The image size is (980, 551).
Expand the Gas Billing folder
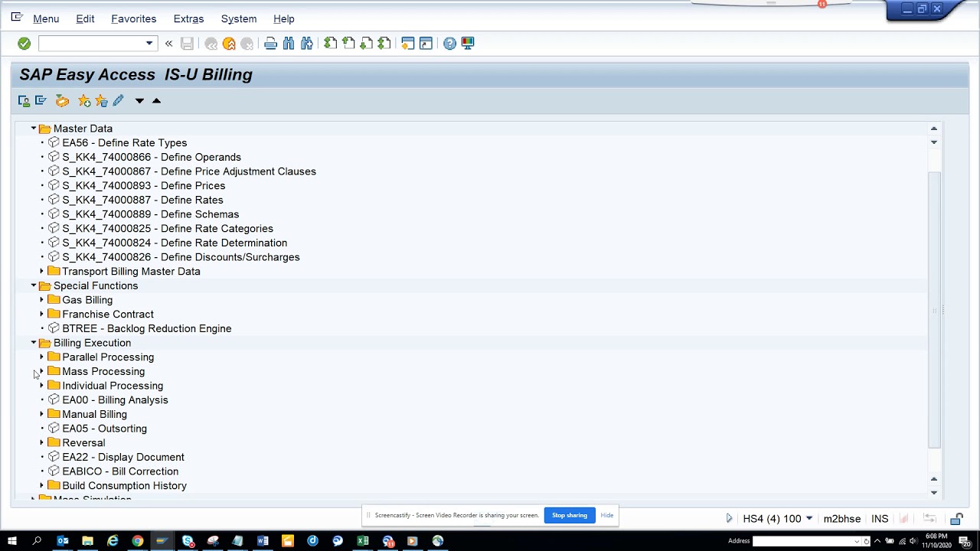pyautogui.click(x=42, y=300)
